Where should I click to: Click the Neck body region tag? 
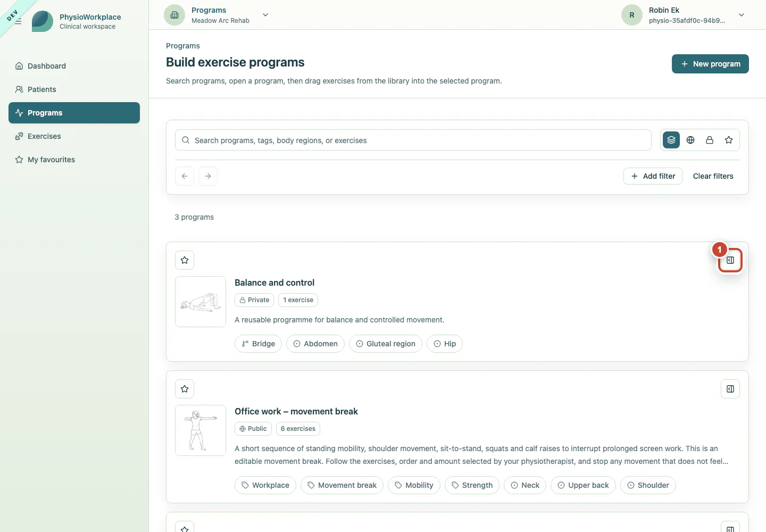click(525, 485)
